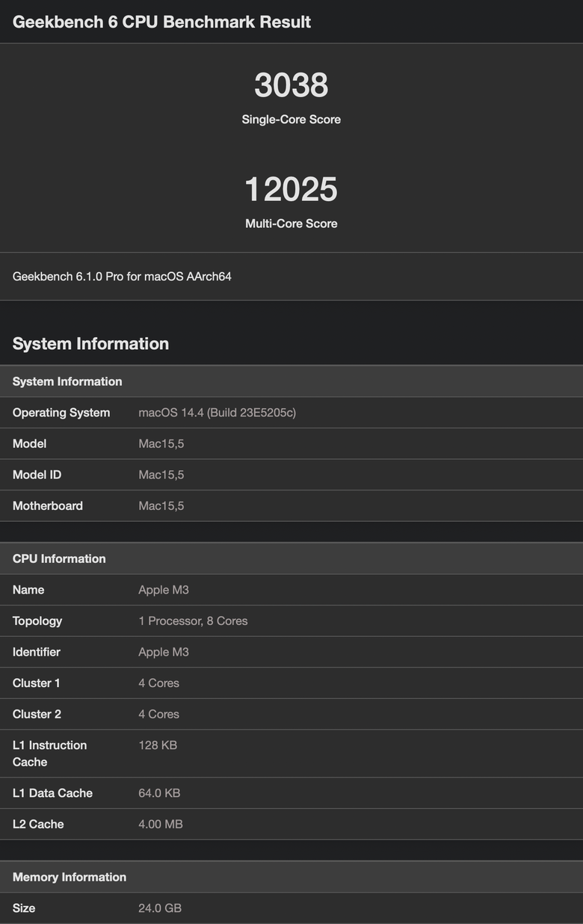
Task: Click the Identifier row label
Action: (37, 652)
